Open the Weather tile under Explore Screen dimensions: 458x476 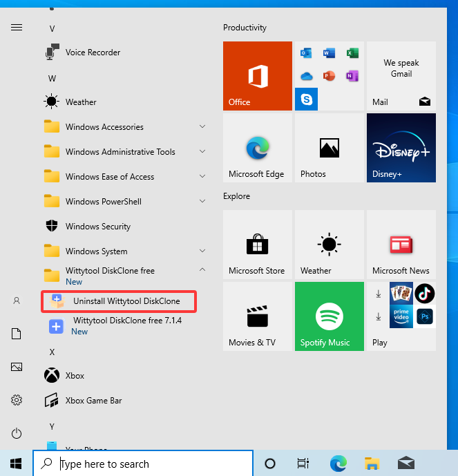(x=330, y=245)
